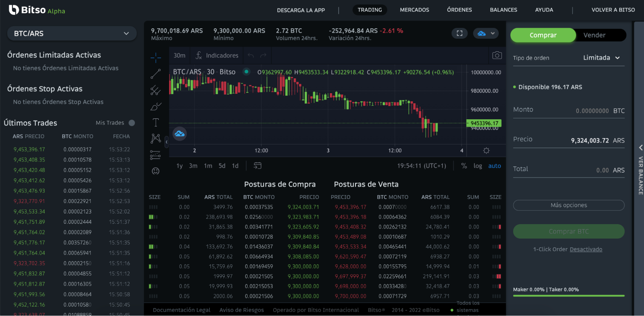Expand the chart to fullscreen
Viewport: 644px width, 316px height.
(x=460, y=33)
